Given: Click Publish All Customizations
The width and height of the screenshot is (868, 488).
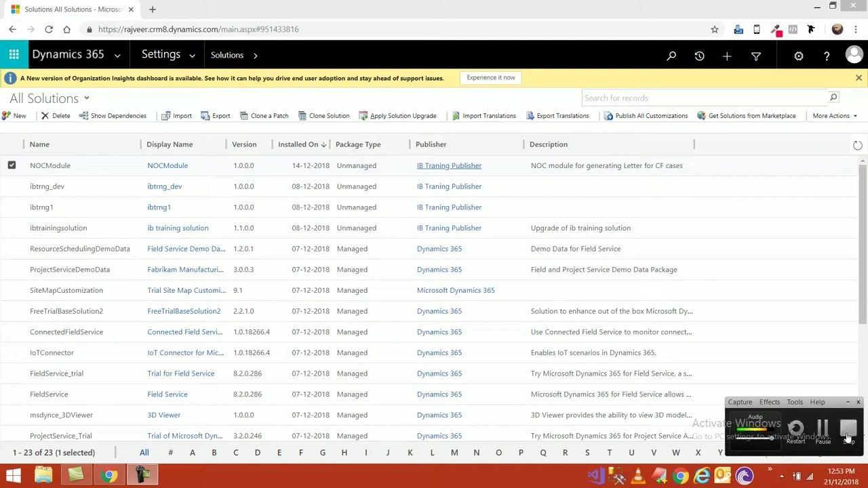Looking at the screenshot, I should click(x=646, y=116).
